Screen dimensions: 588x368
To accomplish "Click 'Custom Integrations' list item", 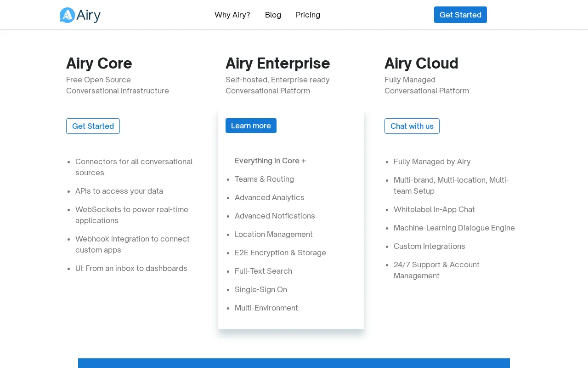I will pyautogui.click(x=430, y=246).
